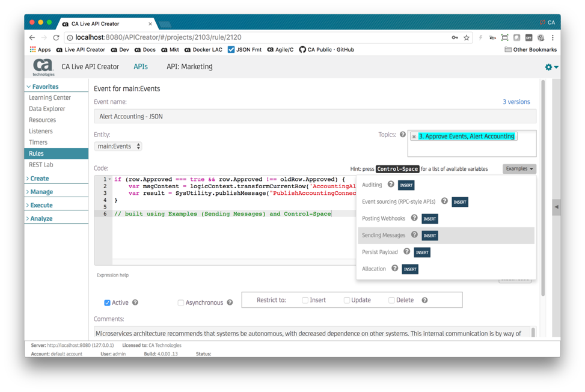Click help icon beside Event sourcing
The image size is (585, 392).
click(x=444, y=201)
